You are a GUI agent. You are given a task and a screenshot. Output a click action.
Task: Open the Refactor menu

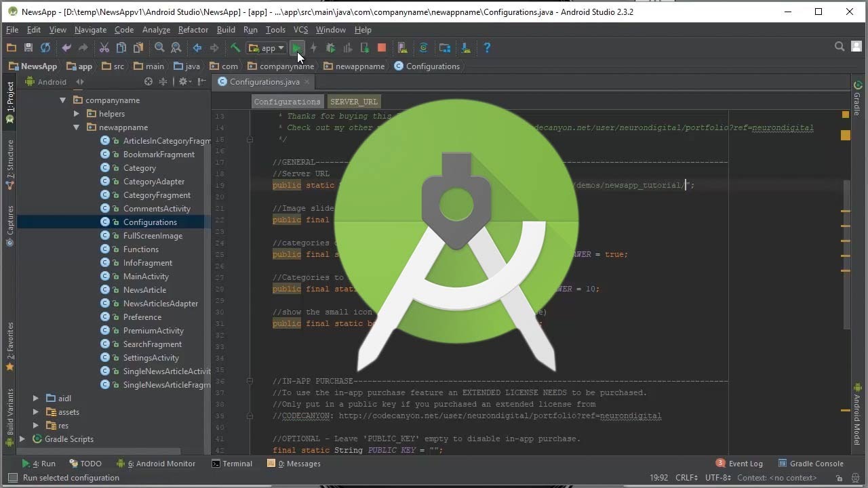click(193, 30)
